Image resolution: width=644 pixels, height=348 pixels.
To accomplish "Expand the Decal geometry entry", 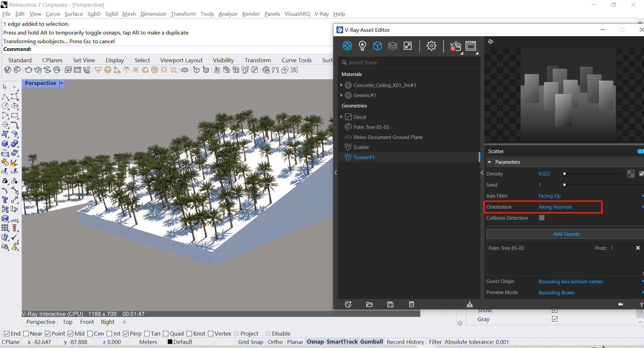I will click(x=341, y=117).
